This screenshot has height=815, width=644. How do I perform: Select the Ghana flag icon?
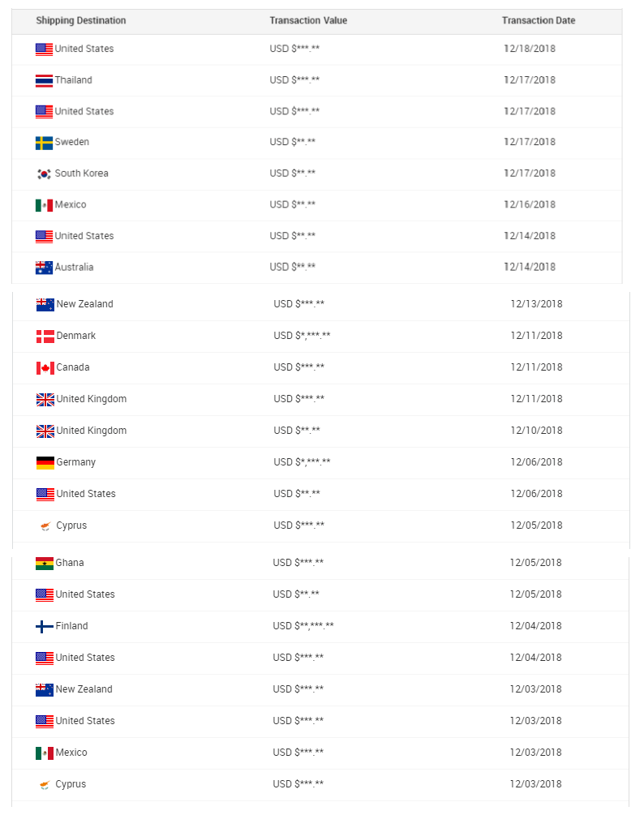(45, 563)
